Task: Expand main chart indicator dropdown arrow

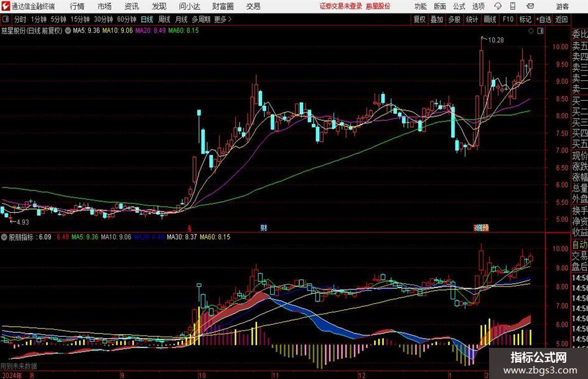Action: (x=68, y=30)
